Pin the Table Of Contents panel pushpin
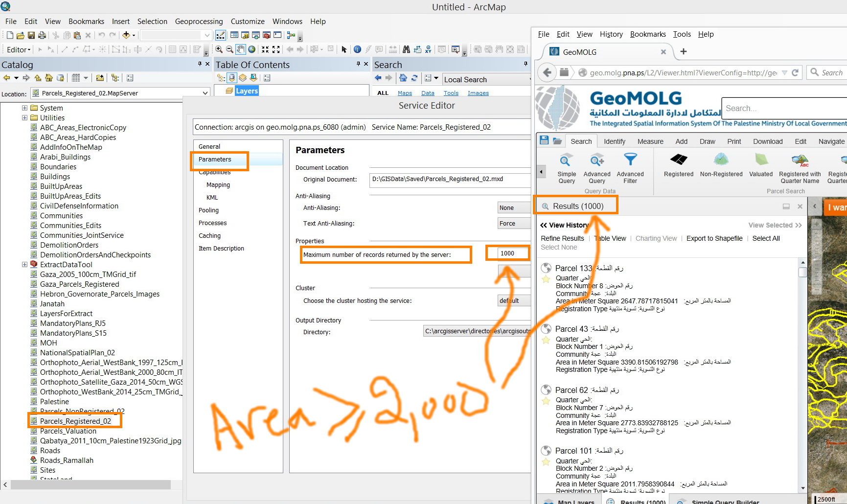This screenshot has width=847, height=504. pos(358,64)
